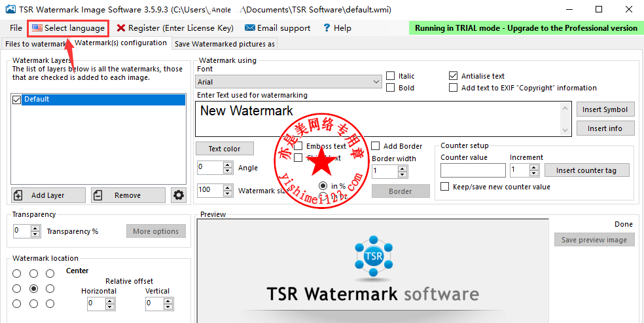Viewport: 644px width, 323px height.
Task: Open the File menu
Action: [x=16, y=28]
